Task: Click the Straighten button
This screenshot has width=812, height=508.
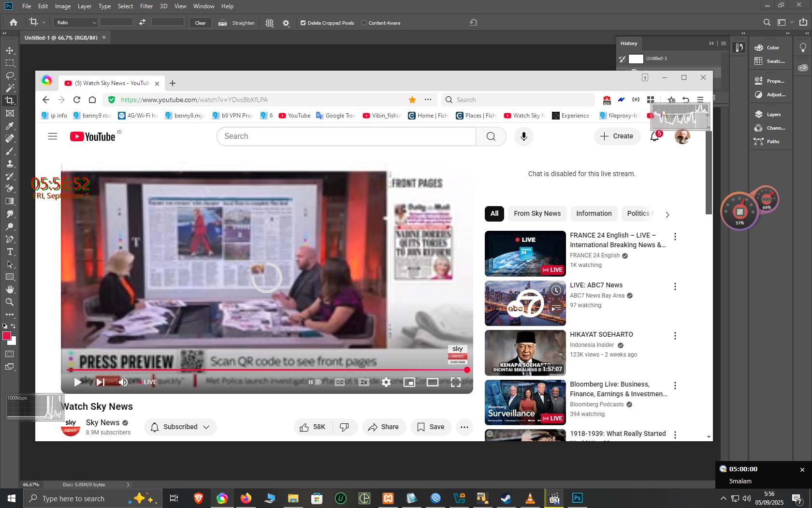Action: click(237, 23)
